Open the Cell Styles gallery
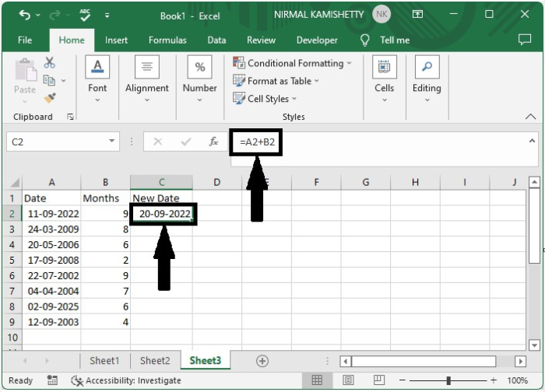Screen dimensions: 545x392 (x=265, y=99)
